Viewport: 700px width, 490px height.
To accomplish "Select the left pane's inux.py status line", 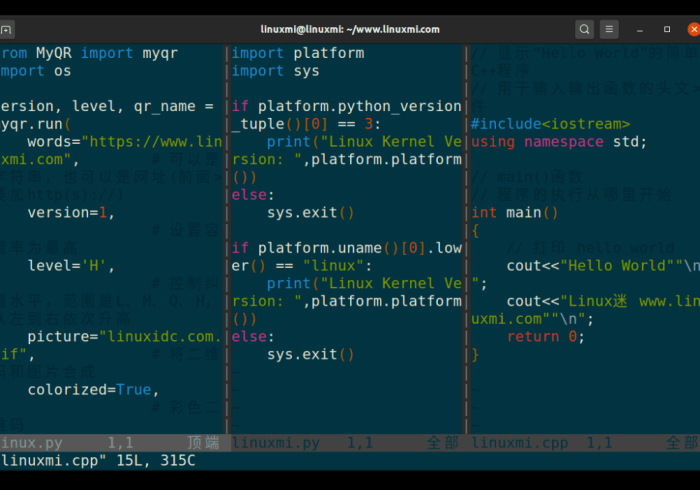I will (110, 442).
